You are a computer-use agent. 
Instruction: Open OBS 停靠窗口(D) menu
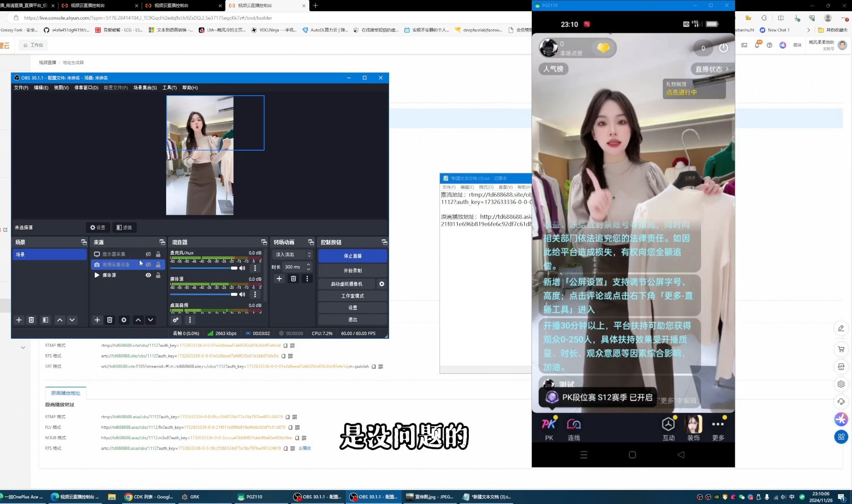tap(86, 88)
